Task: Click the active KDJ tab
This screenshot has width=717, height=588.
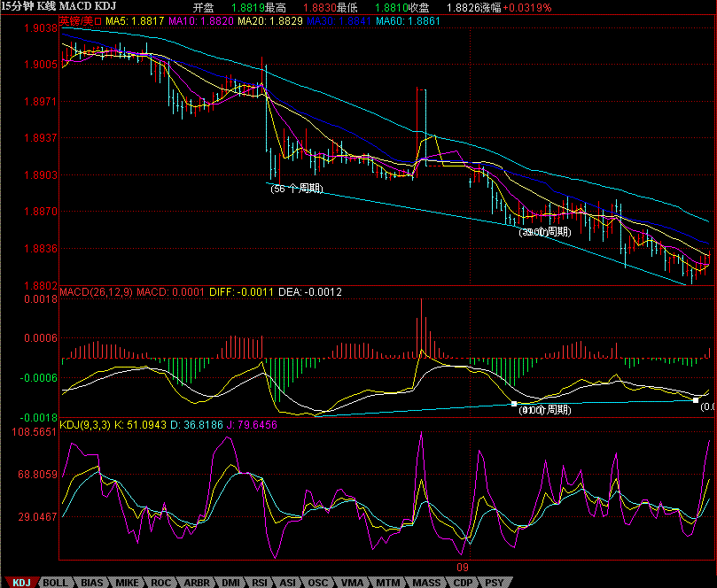Action: pyautogui.click(x=21, y=582)
